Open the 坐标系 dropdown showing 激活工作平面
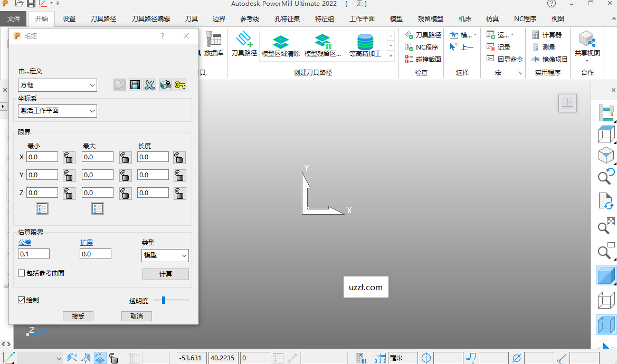 pyautogui.click(x=57, y=111)
